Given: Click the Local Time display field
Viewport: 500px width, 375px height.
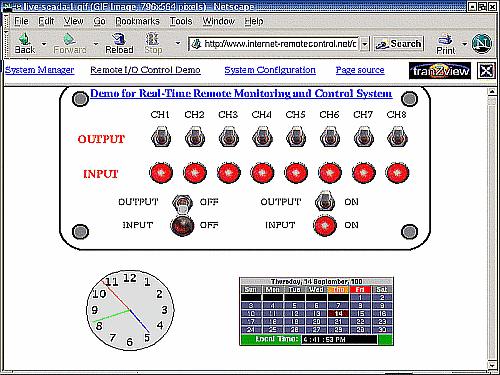Looking at the screenshot, I should tap(339, 339).
